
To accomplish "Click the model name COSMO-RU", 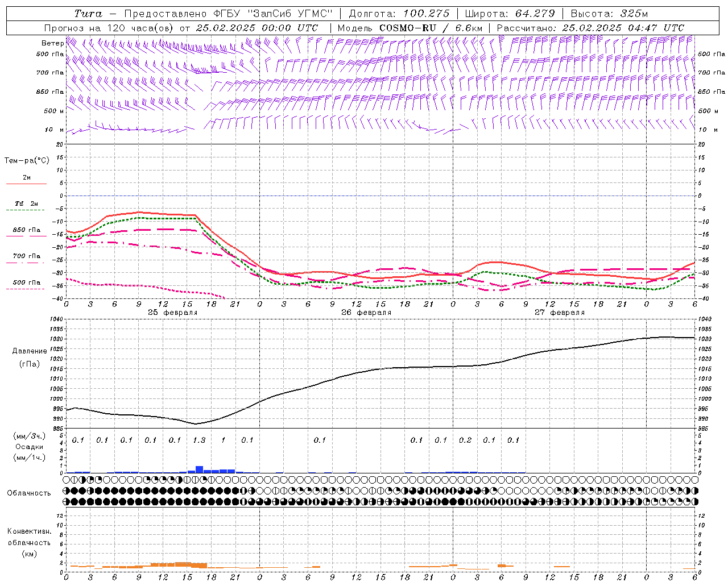I will point(407,28).
